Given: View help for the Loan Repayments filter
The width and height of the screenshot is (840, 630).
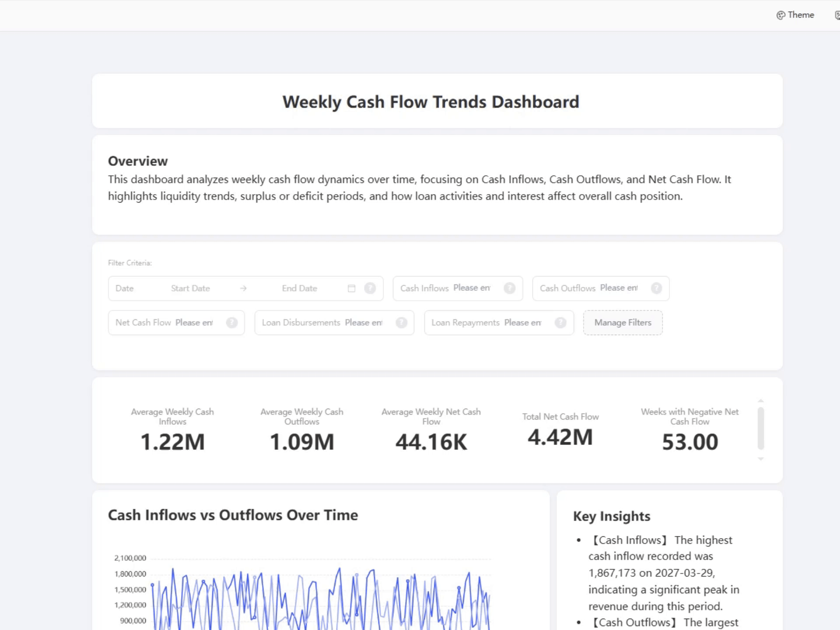Looking at the screenshot, I should click(560, 322).
